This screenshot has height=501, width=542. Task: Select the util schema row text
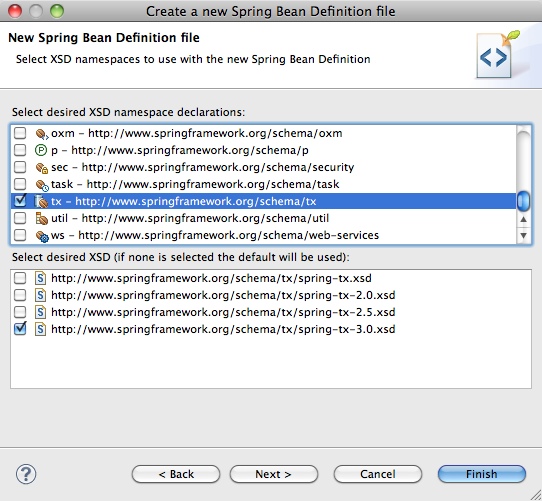coord(190,218)
